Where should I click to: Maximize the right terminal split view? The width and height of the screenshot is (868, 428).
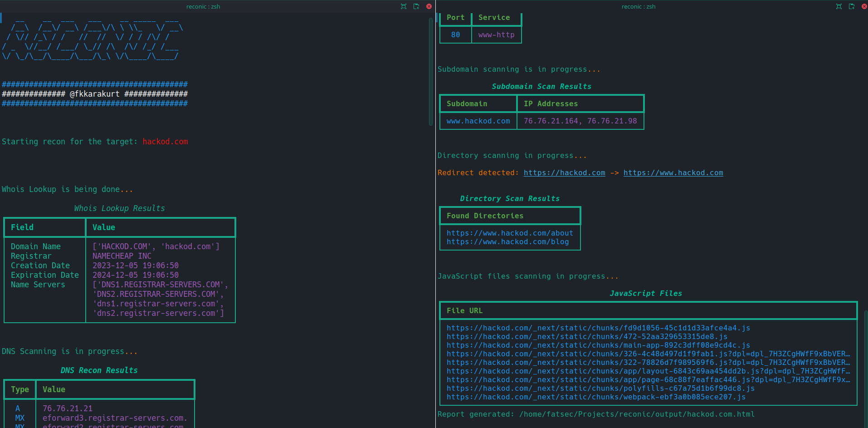click(839, 6)
